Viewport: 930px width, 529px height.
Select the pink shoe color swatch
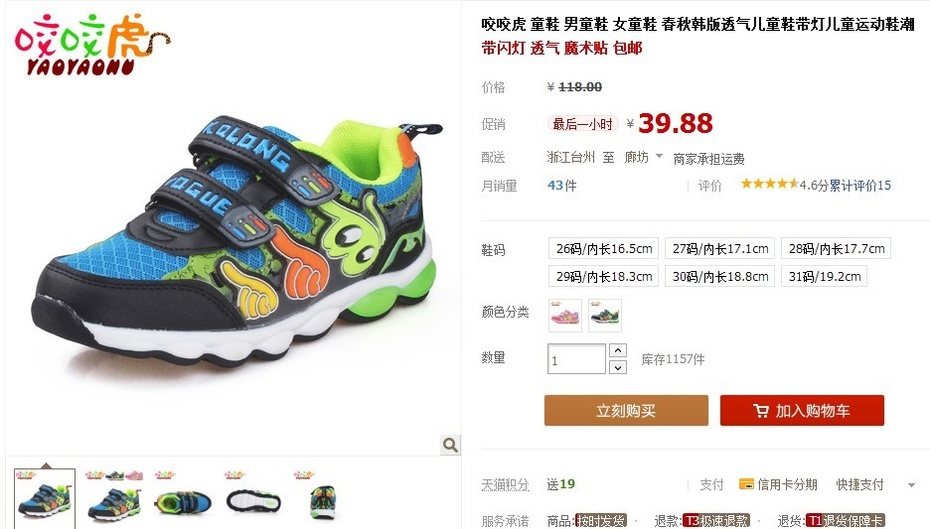coord(565,316)
